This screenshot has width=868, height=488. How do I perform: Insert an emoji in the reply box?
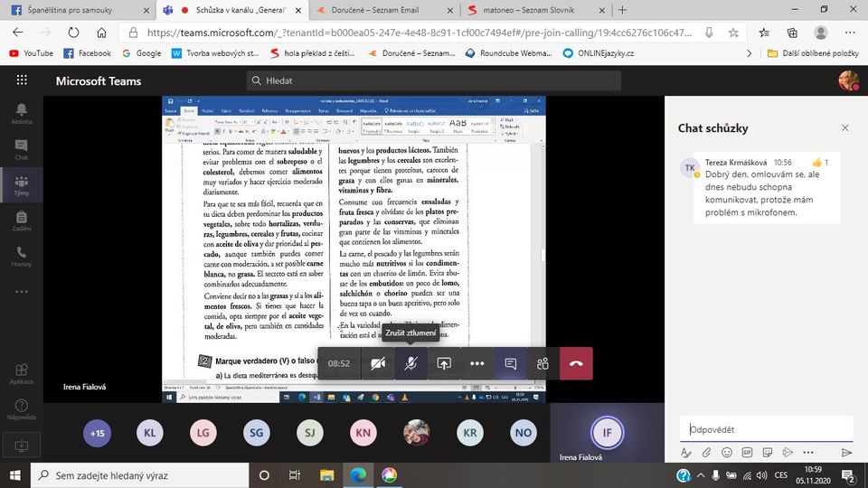[727, 452]
